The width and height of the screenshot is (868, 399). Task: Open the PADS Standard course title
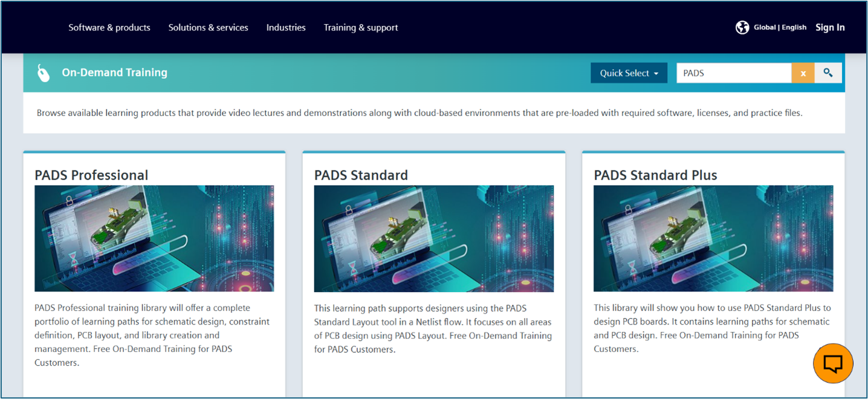point(361,175)
